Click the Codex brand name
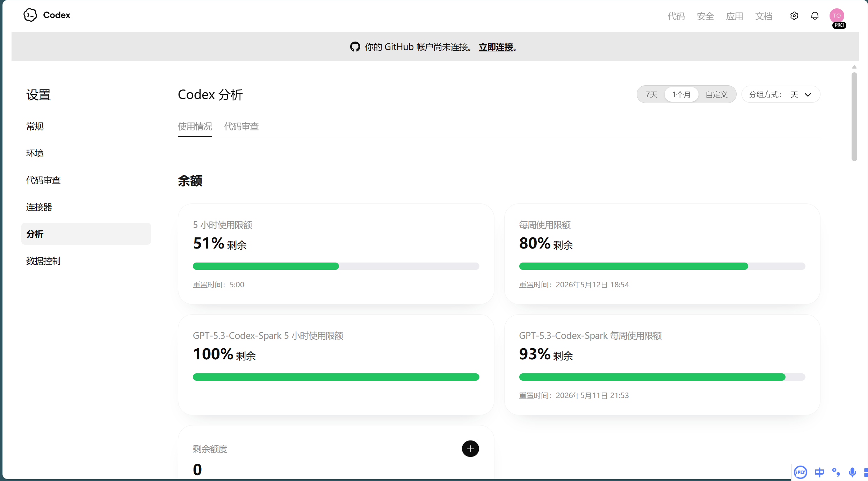Viewport: 868px width, 481px height. (57, 15)
